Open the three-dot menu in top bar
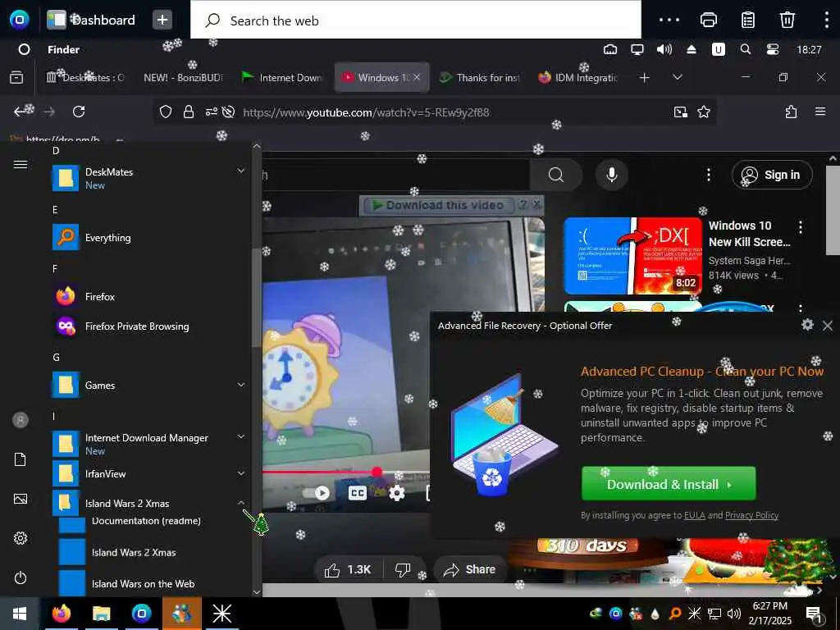840x630 pixels. pyautogui.click(x=669, y=20)
